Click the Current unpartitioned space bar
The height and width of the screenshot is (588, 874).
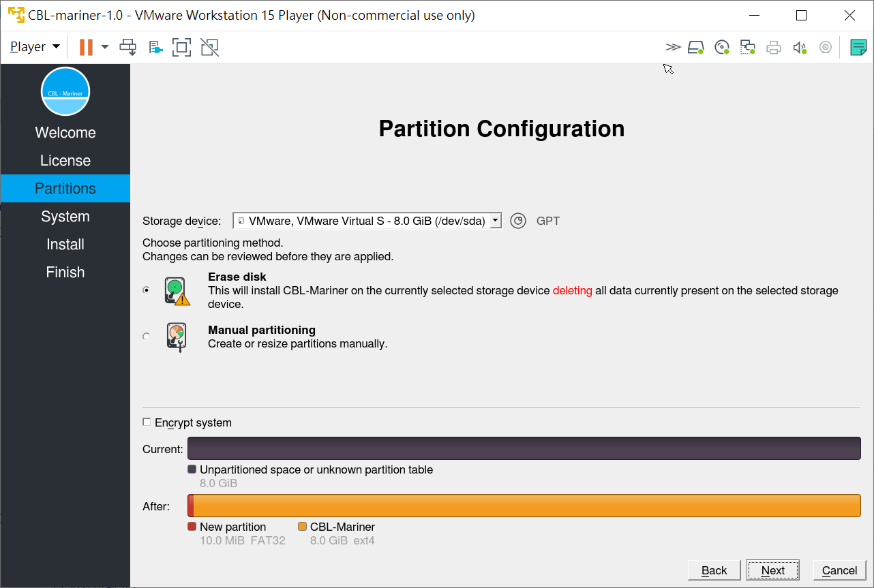(524, 449)
